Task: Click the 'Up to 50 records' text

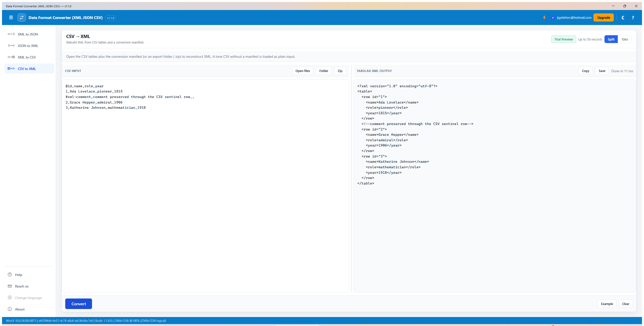Action: (590, 39)
